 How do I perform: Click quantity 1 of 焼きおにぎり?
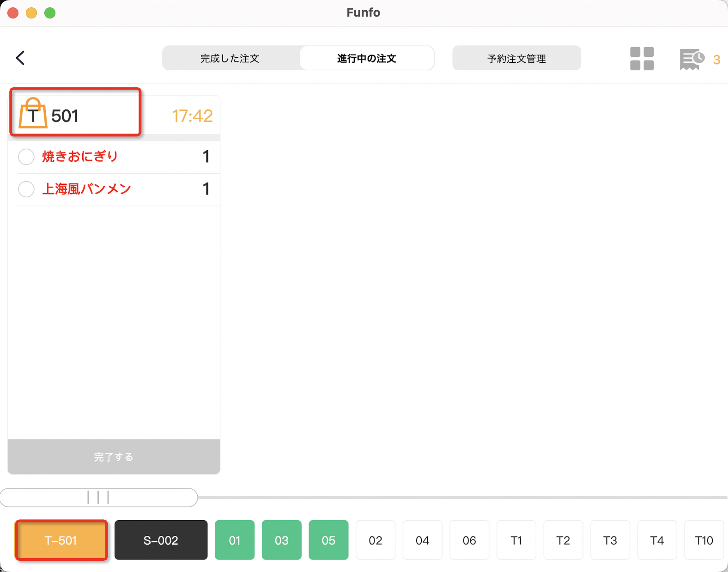pos(206,157)
